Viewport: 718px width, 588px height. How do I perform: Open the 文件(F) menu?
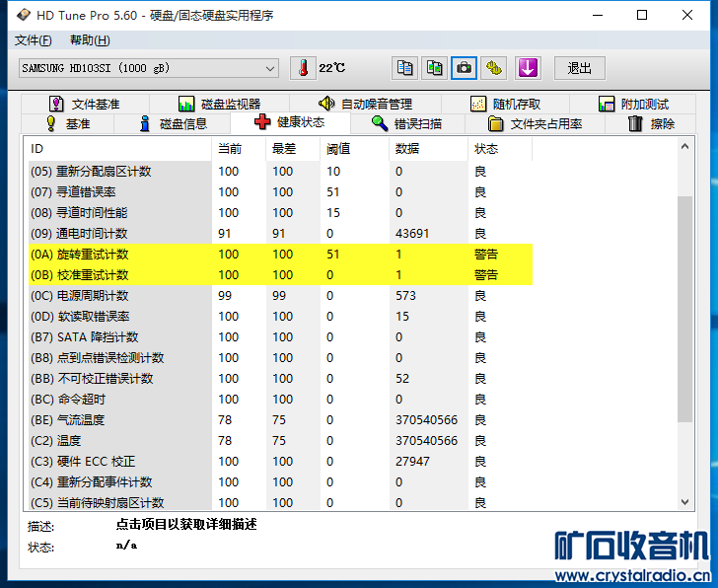pyautogui.click(x=33, y=40)
